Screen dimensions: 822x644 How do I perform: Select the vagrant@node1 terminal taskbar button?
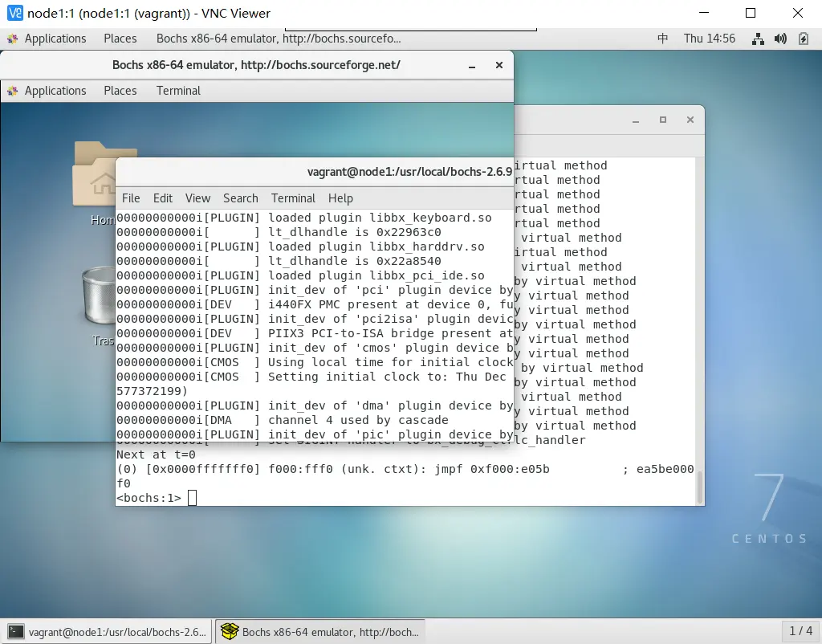coord(108,632)
